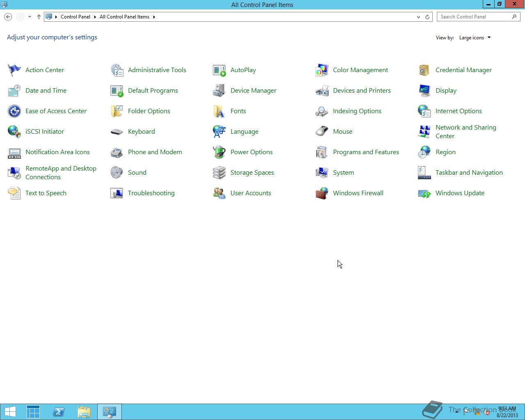Open the recent locations arrow

(30, 17)
